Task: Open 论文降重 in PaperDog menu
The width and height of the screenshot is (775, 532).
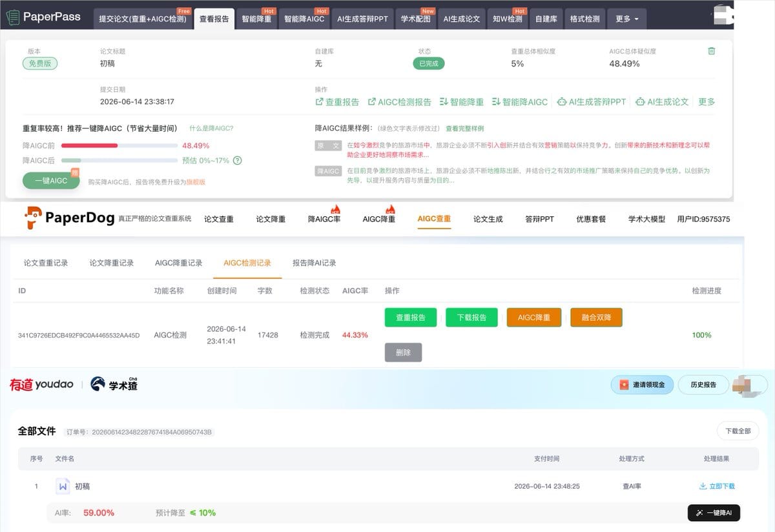Action: coord(271,219)
